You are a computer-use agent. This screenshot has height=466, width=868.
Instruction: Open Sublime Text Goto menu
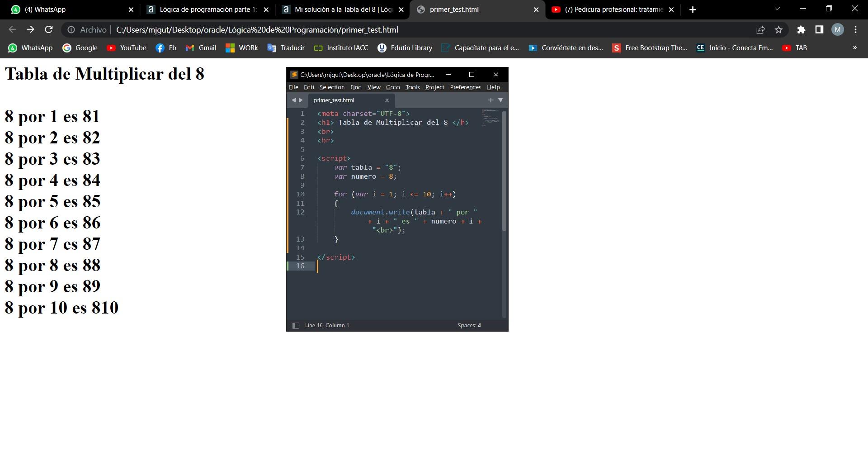pyautogui.click(x=393, y=87)
